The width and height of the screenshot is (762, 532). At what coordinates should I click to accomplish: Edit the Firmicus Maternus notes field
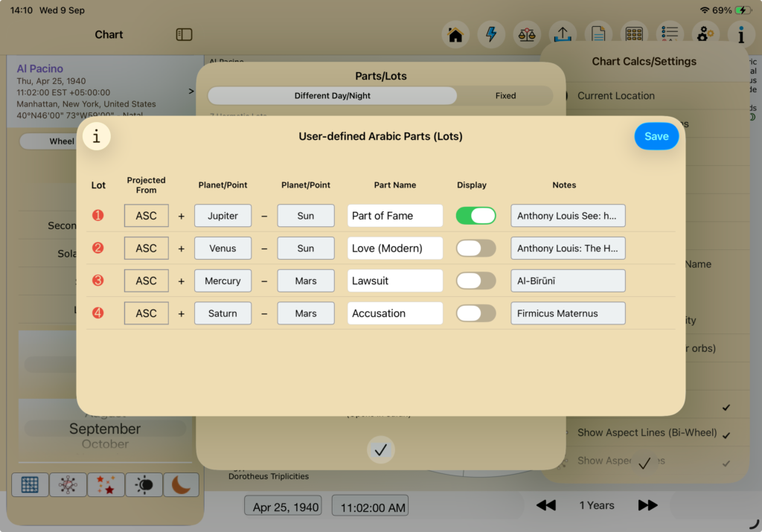coord(568,313)
